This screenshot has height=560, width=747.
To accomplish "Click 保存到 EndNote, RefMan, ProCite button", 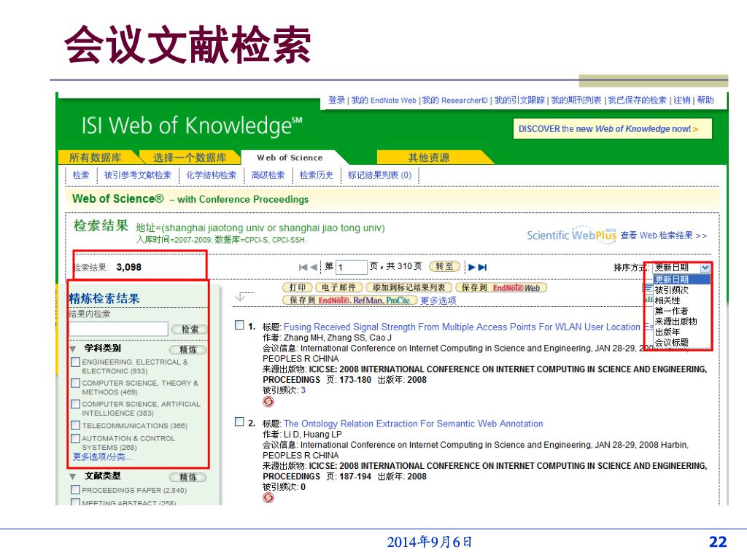I will pyautogui.click(x=349, y=300).
